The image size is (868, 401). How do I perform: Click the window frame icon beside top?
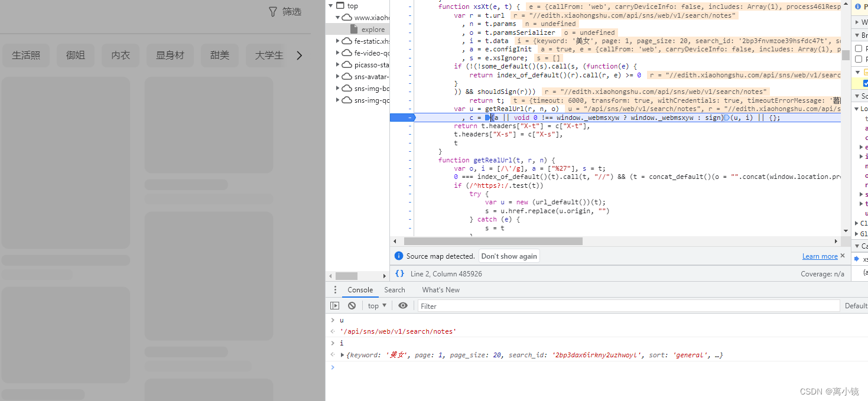click(340, 5)
